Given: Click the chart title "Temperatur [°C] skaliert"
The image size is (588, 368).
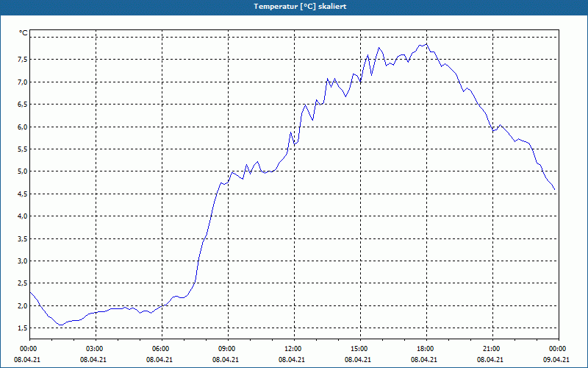Looking at the screenshot, I should click(300, 7).
